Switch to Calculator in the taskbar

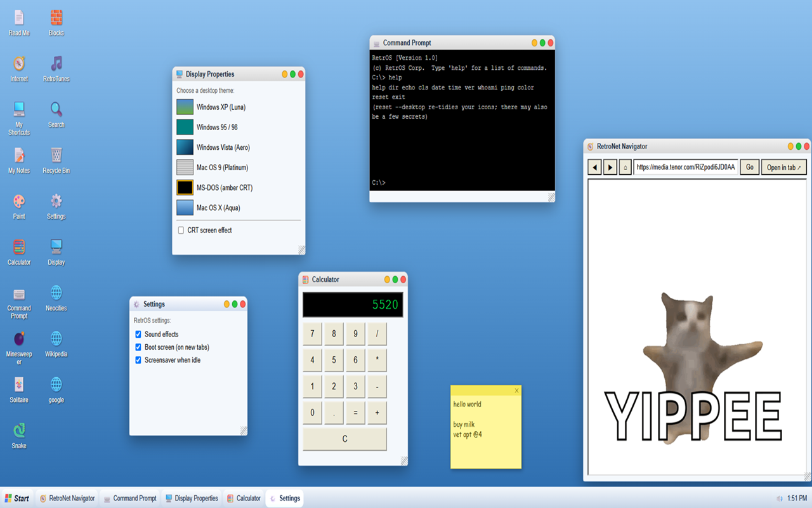click(x=244, y=498)
